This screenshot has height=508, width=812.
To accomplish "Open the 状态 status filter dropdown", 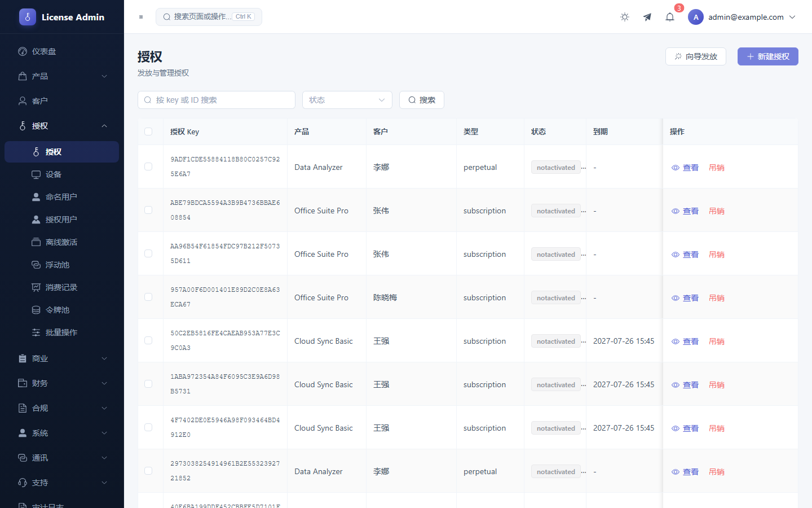I will 347,100.
